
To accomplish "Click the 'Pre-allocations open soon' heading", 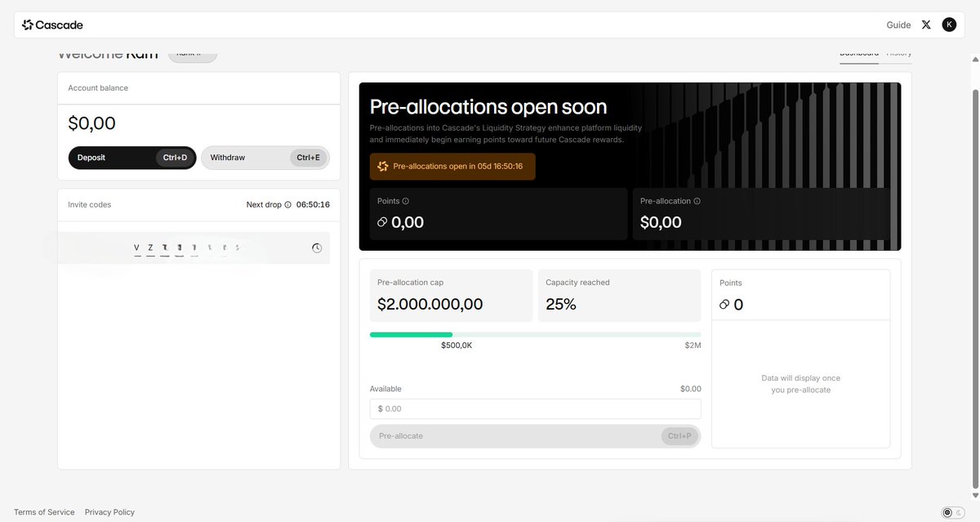I will (488, 107).
